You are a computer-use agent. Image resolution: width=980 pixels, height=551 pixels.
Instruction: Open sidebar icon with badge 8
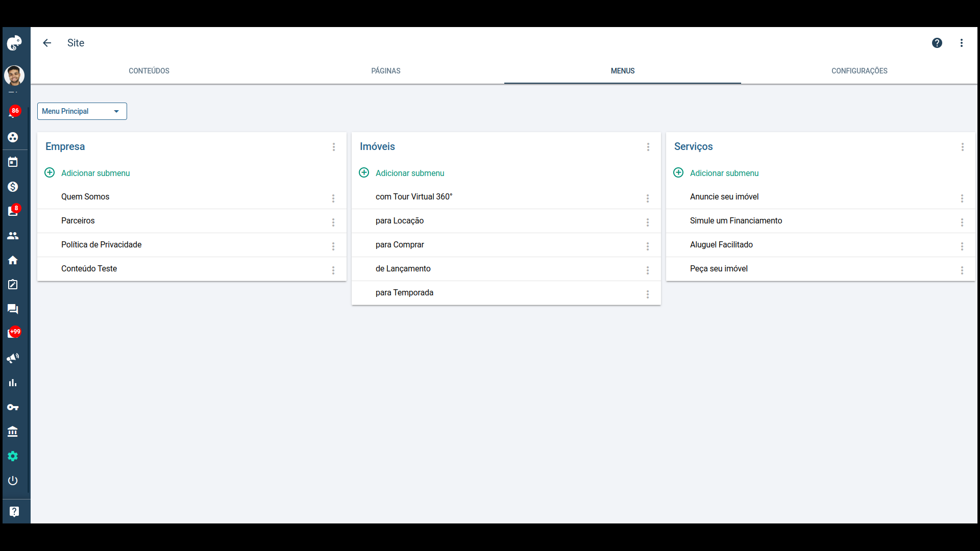coord(13,210)
